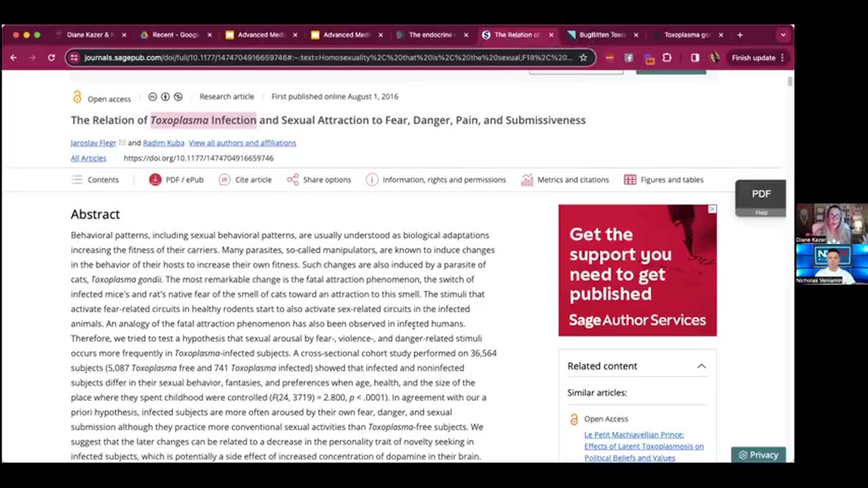868x488 pixels.
Task: Open the Share options icon
Action: 292,180
